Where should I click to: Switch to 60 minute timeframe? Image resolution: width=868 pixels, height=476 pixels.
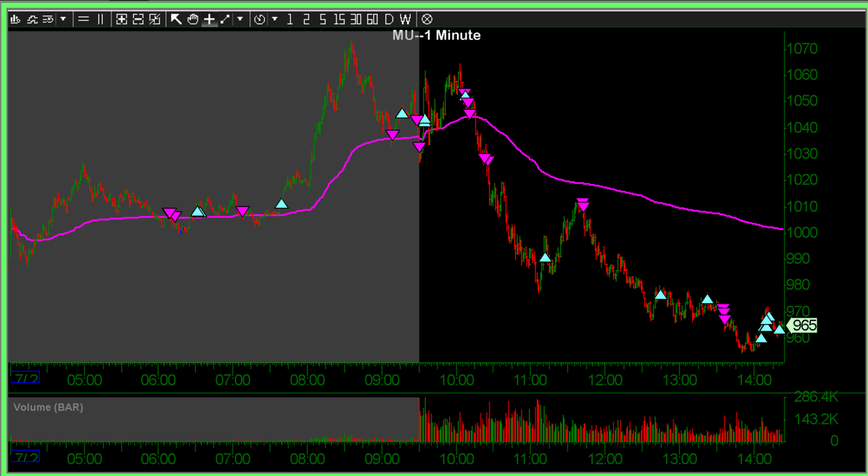click(x=373, y=20)
